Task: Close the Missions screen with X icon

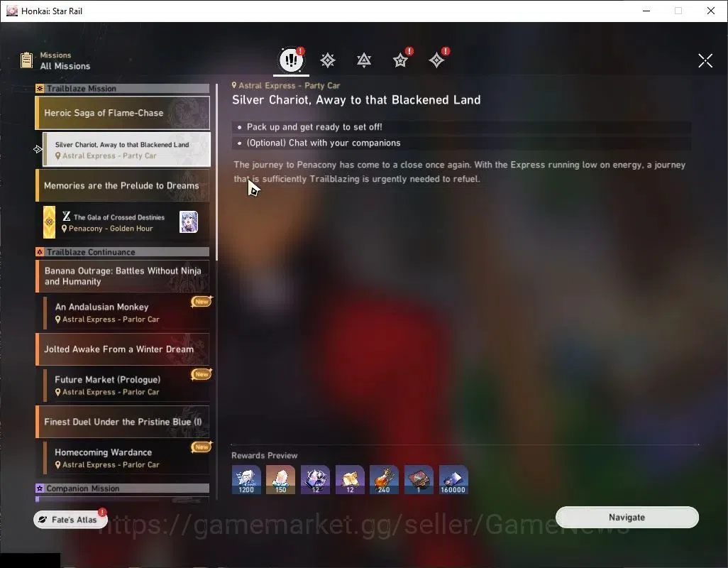Action: pyautogui.click(x=705, y=60)
